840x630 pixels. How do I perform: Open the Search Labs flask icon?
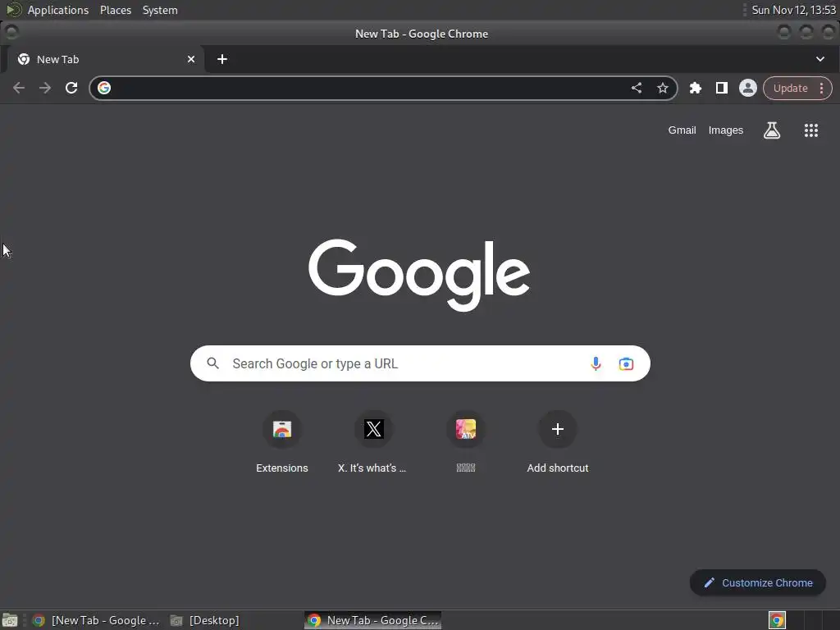(x=771, y=130)
